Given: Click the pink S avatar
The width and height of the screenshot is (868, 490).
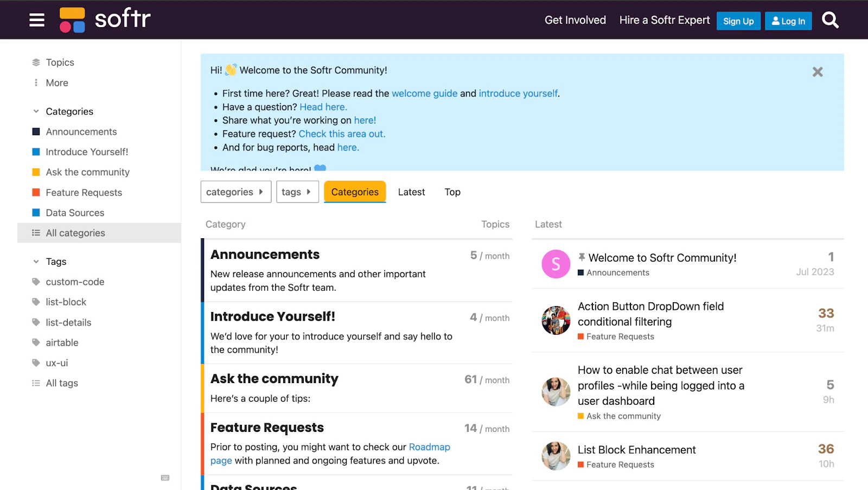Looking at the screenshot, I should tap(556, 264).
